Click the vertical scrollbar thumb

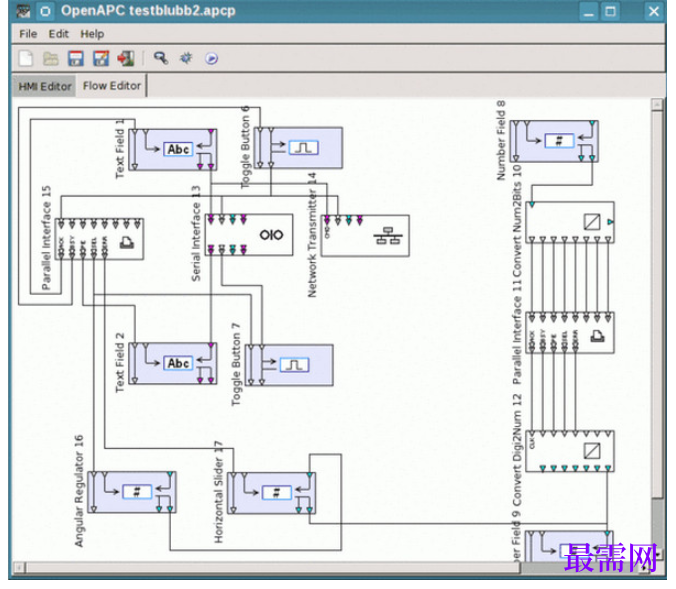657,304
